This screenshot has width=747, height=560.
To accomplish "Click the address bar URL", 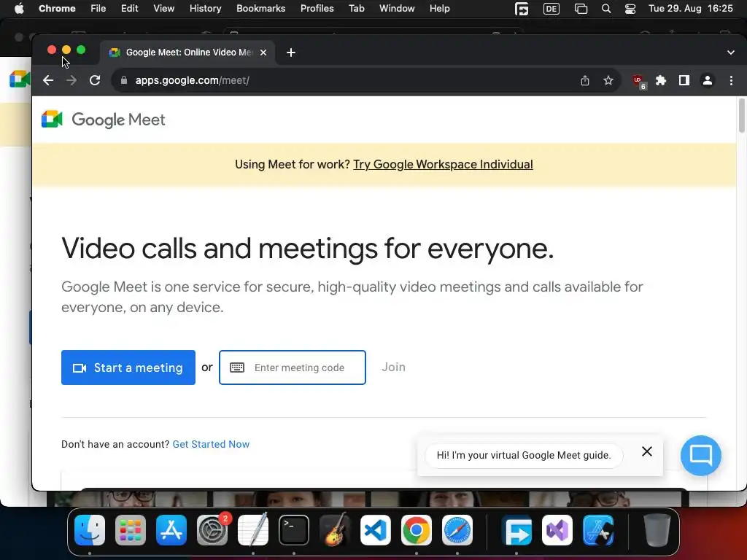I will (x=193, y=80).
